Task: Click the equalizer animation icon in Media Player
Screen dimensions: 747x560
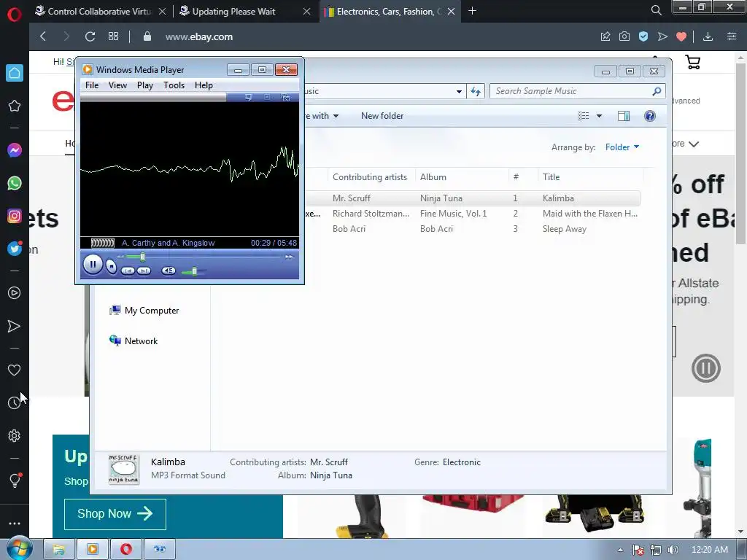Action: tap(102, 243)
